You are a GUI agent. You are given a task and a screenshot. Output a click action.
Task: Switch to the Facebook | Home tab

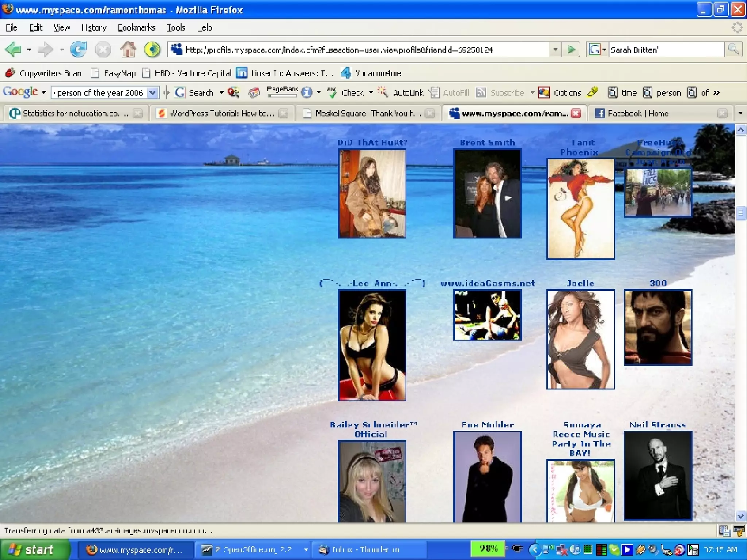point(638,113)
